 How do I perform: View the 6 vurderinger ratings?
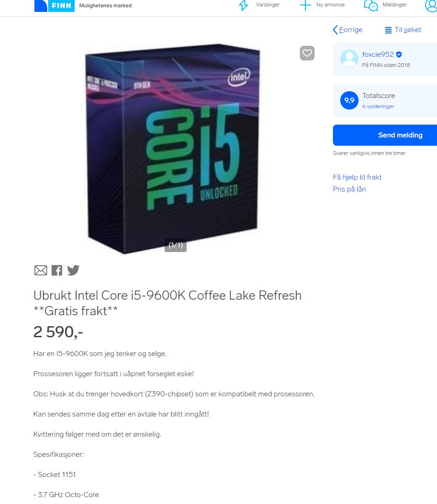pyautogui.click(x=378, y=106)
